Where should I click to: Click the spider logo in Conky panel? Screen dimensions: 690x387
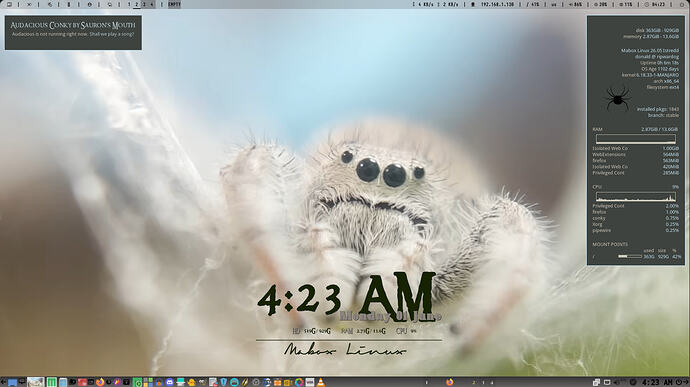[x=617, y=98]
